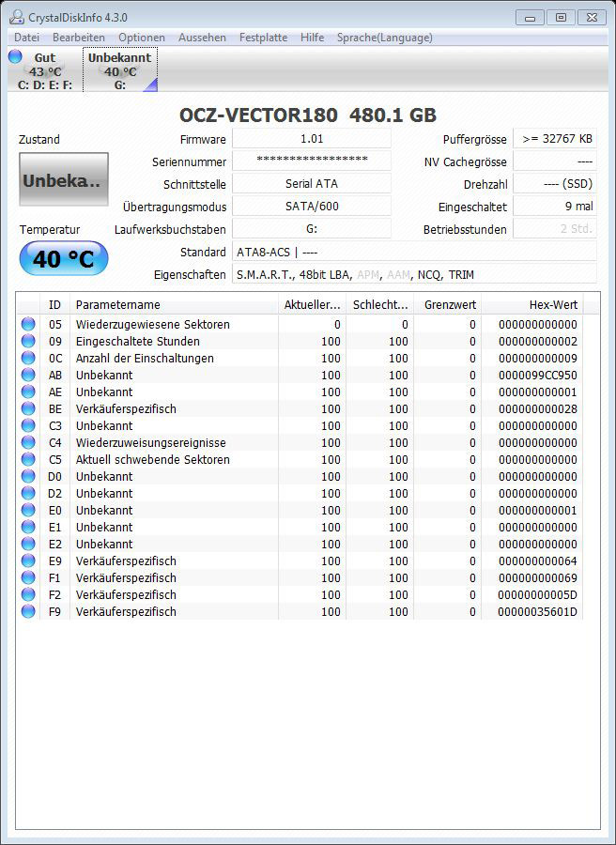Click the status icon of row C3
Screen dimensions: 616x845
[x=28, y=425]
